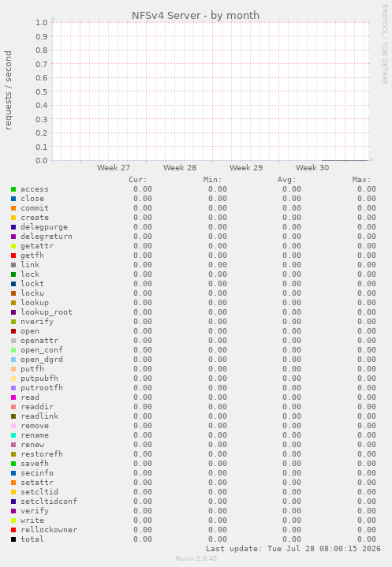Screen dimensions: 392x567
Task: Click the purple putrootfh legend swatch
Action: point(13,388)
